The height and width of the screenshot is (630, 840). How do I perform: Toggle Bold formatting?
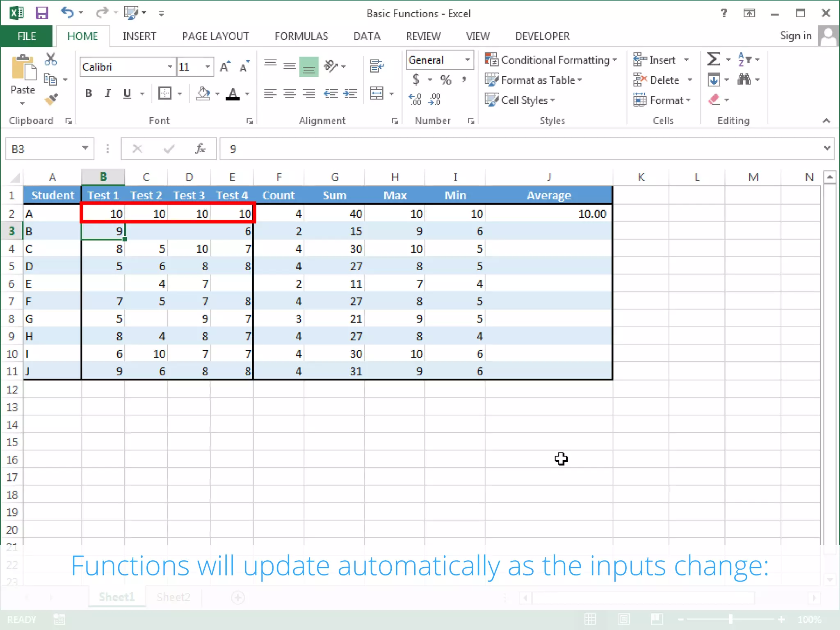click(x=89, y=94)
